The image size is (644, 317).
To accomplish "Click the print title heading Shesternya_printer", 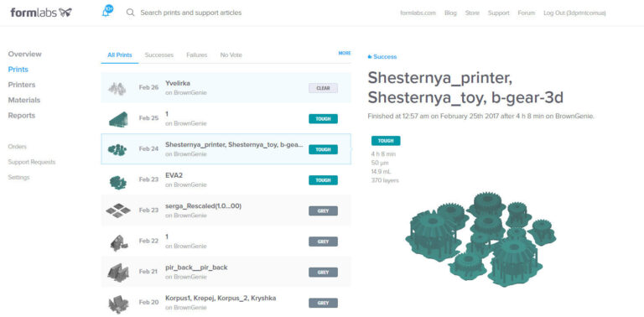I will click(465, 87).
